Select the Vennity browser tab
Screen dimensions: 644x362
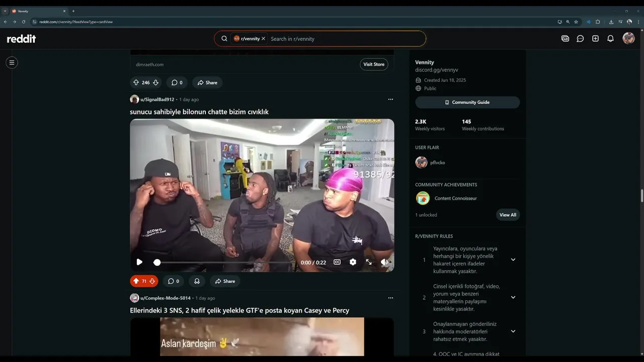pos(39,11)
